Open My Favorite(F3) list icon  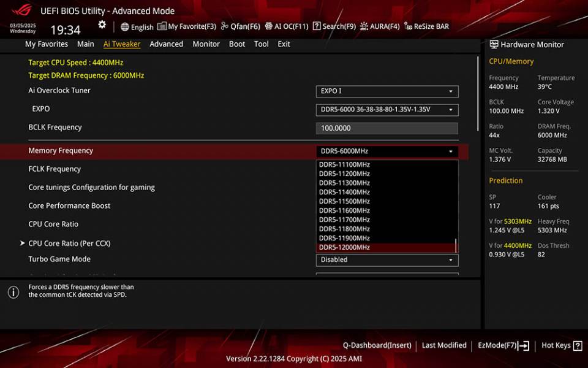(x=162, y=26)
